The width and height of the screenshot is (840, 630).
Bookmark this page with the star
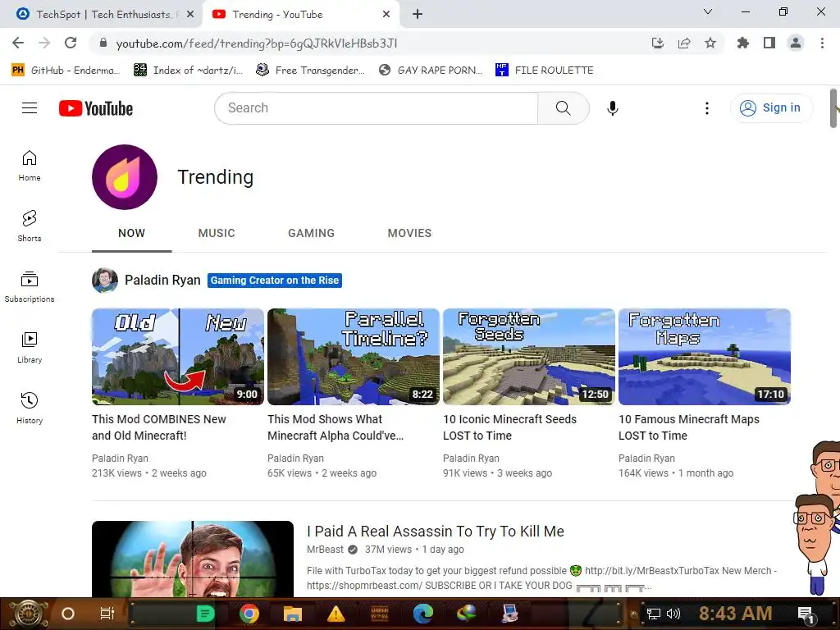(710, 43)
